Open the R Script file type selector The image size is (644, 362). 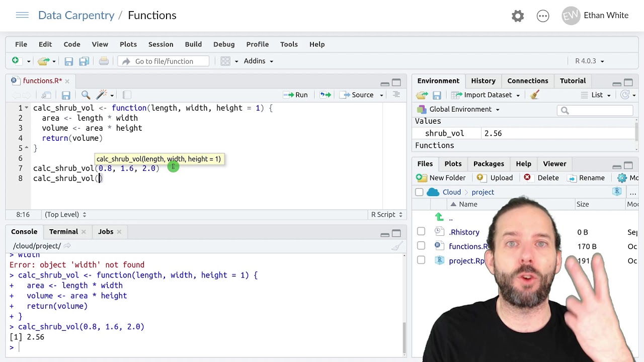(x=387, y=215)
